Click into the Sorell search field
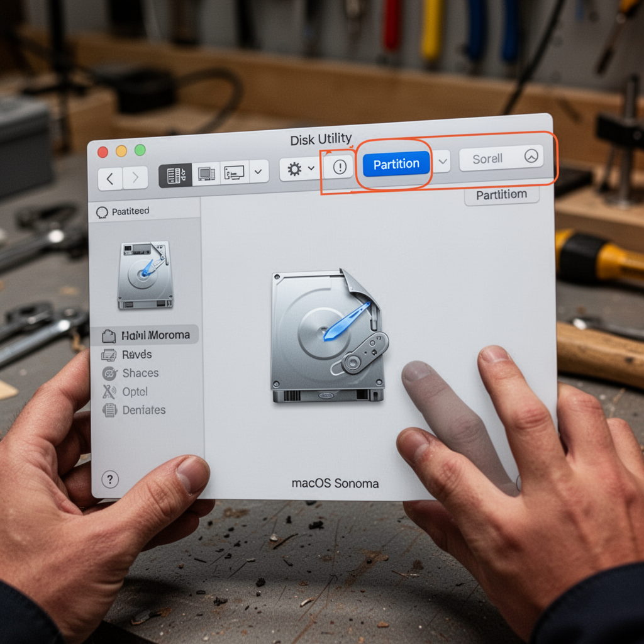The height and width of the screenshot is (644, 644). (x=501, y=158)
